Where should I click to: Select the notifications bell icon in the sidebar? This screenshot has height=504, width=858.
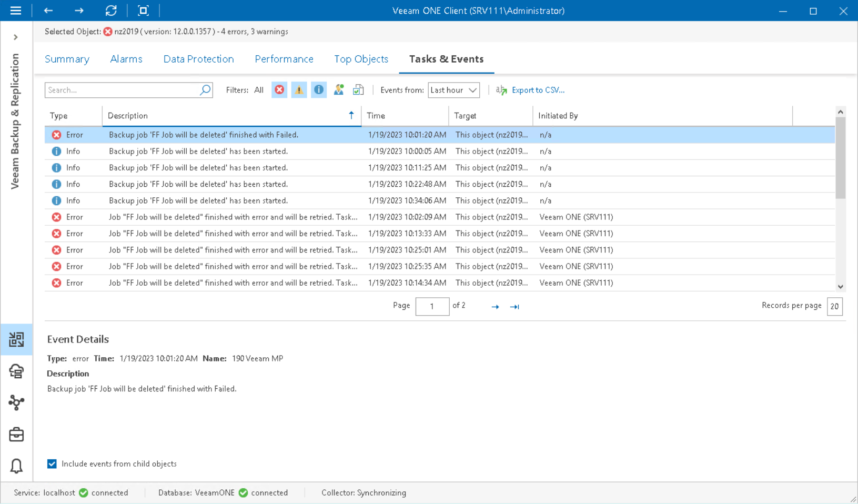[16, 466]
